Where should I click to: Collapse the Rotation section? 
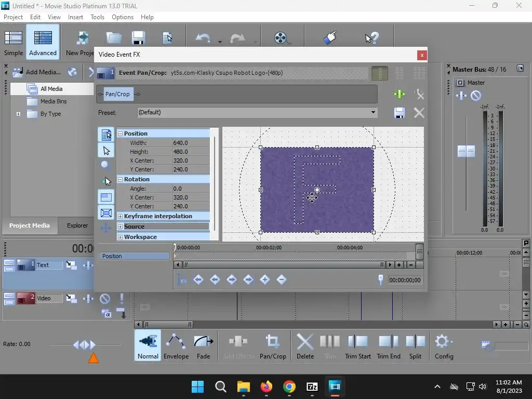point(120,179)
